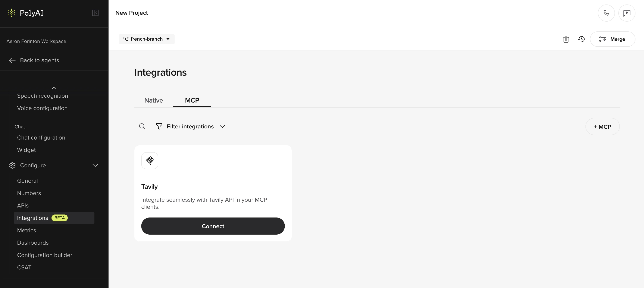644x288 pixels.
Task: Connect the Tavily integration
Action: (213, 226)
